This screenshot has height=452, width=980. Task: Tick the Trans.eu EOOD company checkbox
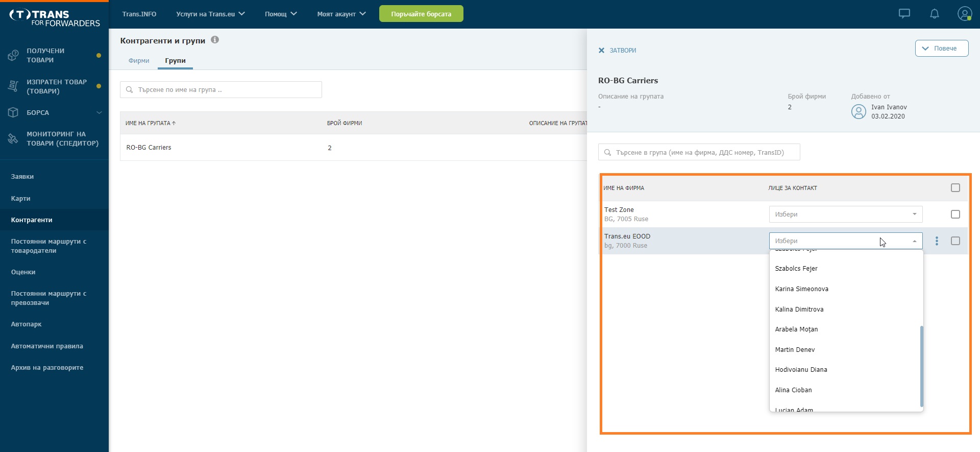click(x=955, y=241)
